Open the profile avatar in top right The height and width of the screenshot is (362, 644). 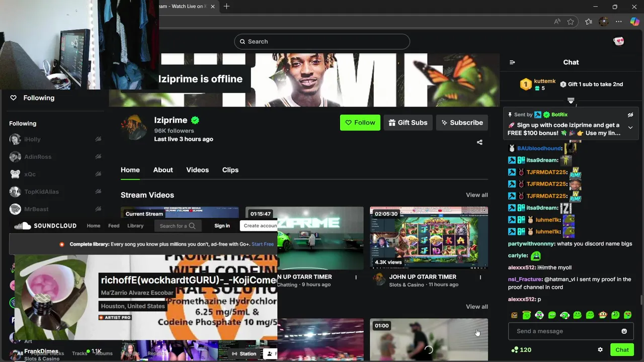click(619, 41)
